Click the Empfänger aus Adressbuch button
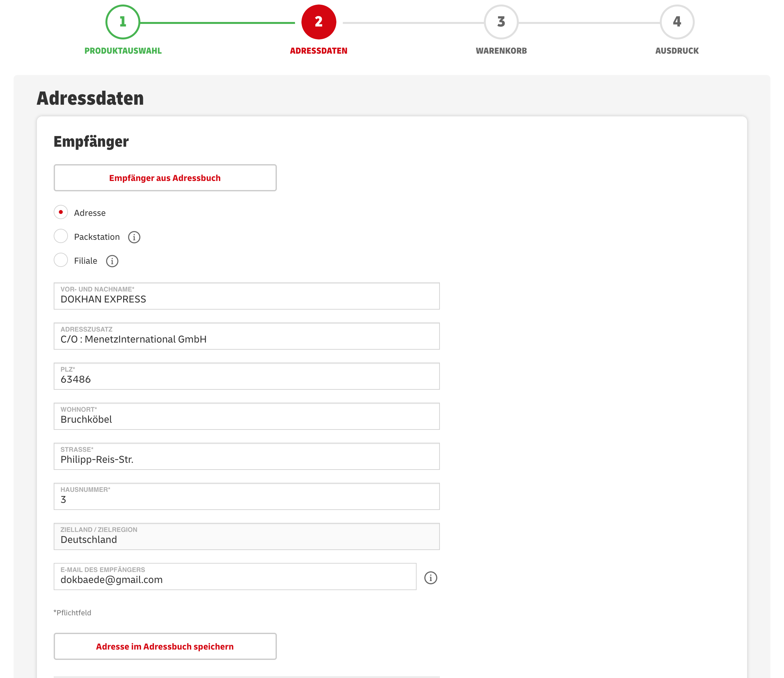This screenshot has height=678, width=784. click(x=165, y=178)
